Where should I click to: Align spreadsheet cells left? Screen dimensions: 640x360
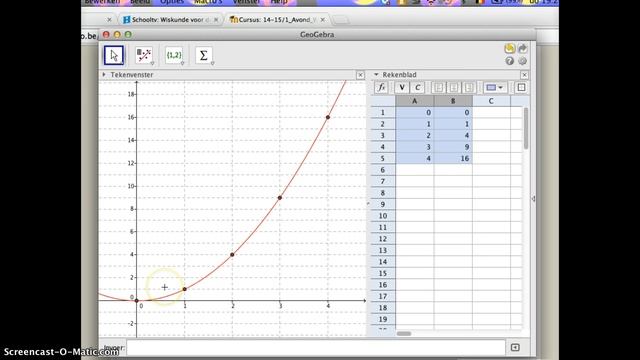[438, 87]
